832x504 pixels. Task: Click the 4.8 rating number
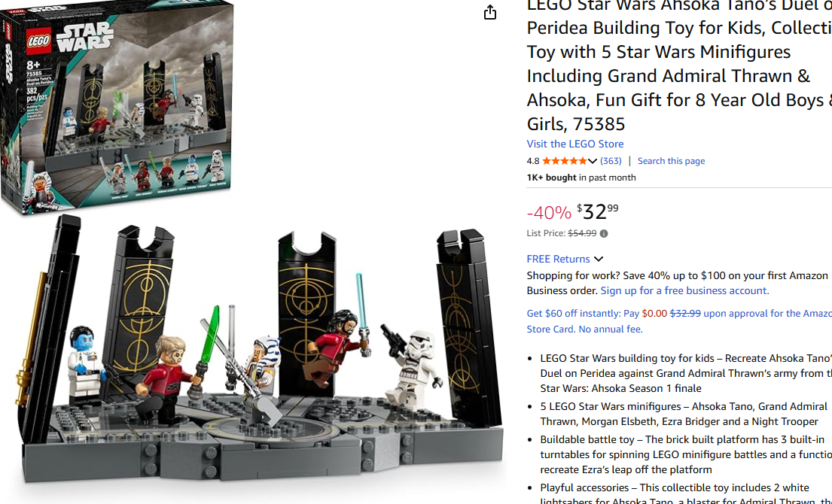[x=533, y=160]
